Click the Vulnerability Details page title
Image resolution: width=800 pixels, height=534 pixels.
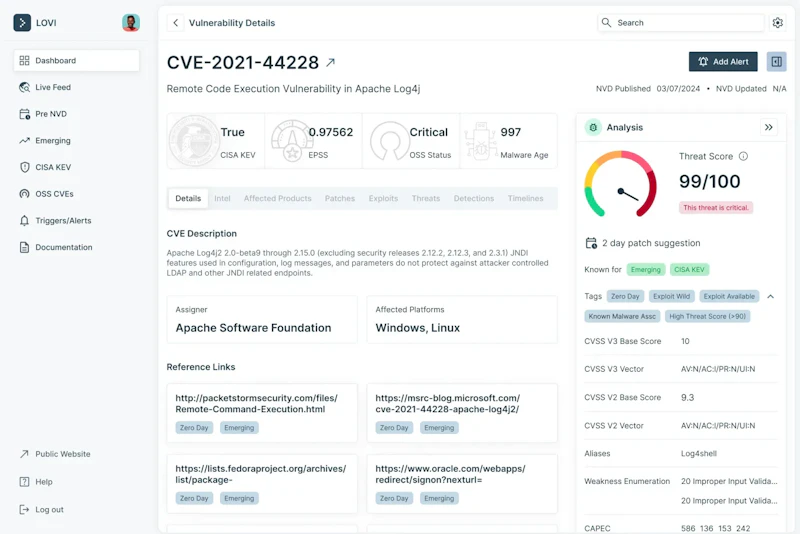[232, 23]
